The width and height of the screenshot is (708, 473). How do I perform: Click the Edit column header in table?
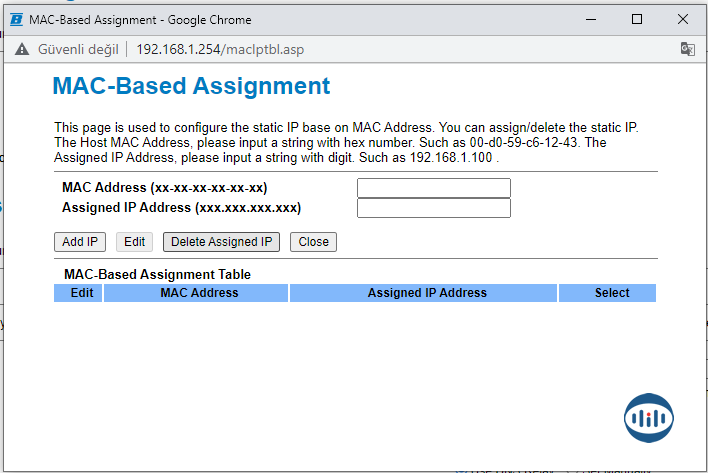tap(82, 293)
